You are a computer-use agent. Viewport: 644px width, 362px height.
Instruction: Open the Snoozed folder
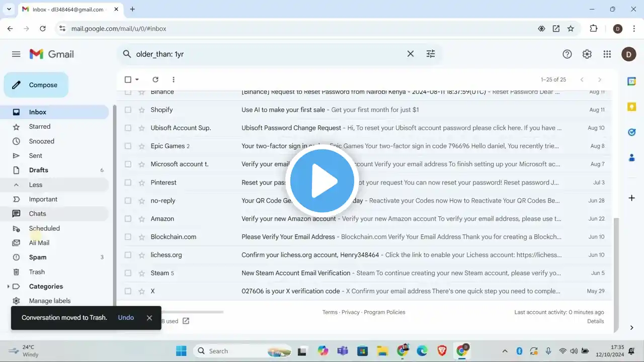click(54, 141)
